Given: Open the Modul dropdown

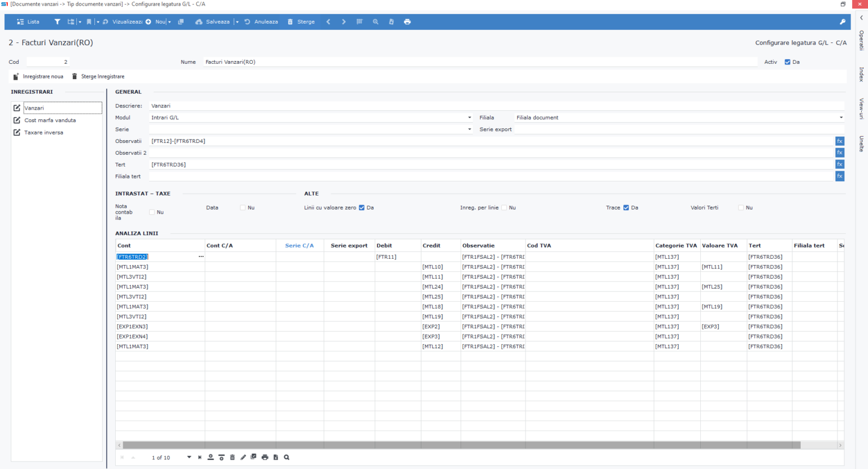Looking at the screenshot, I should click(470, 118).
